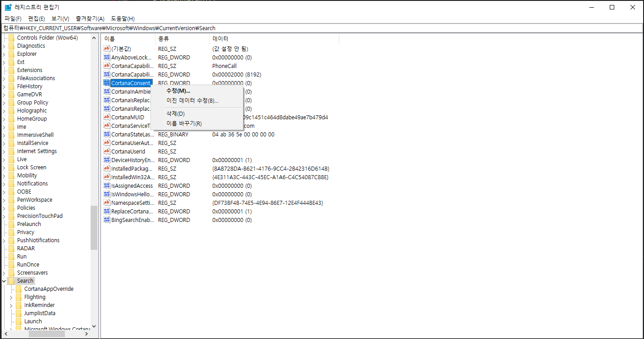Click the DWORD icon beside IsWindowsHello

[x=107, y=194]
